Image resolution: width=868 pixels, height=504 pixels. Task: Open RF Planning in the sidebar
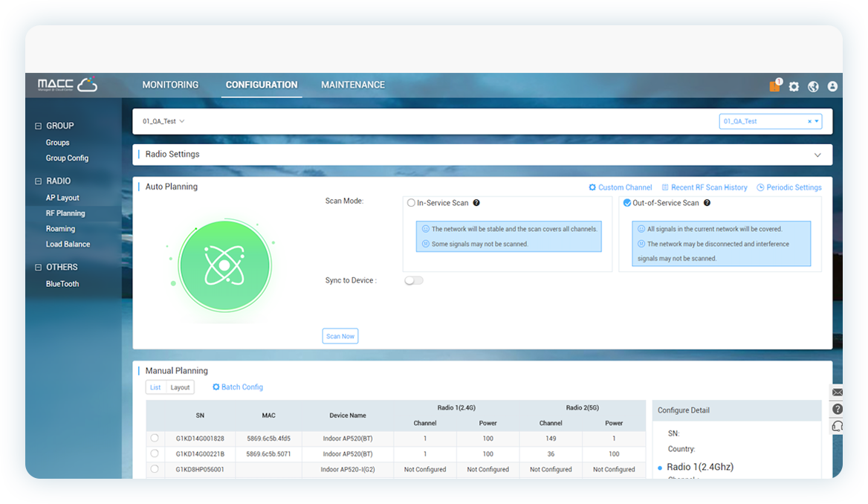[65, 213]
